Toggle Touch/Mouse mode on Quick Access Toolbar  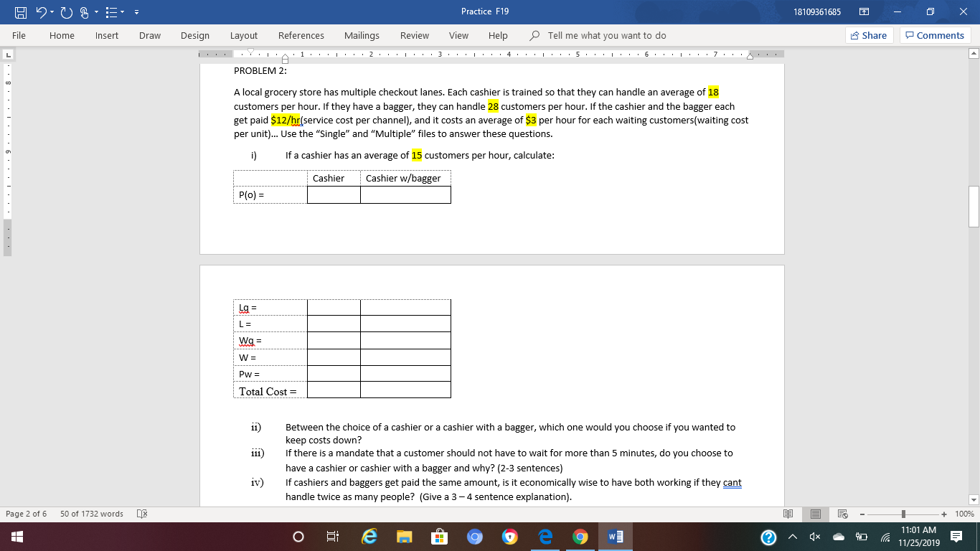(x=84, y=11)
